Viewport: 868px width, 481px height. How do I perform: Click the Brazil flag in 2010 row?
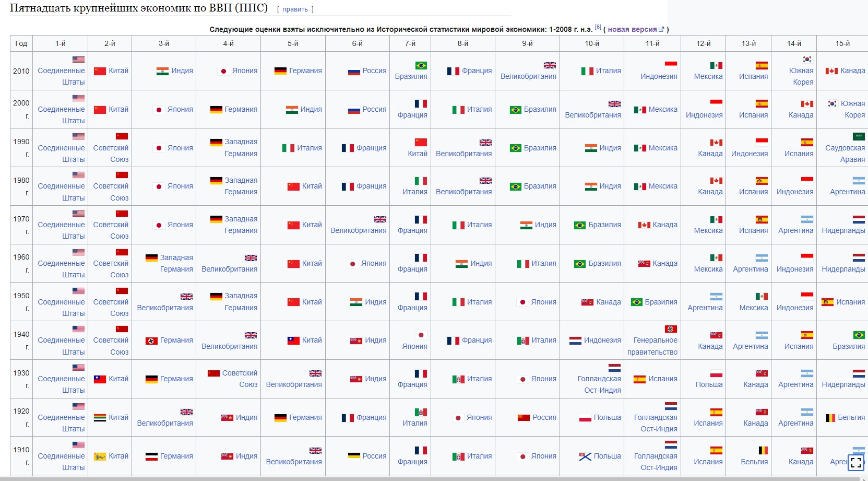tap(421, 65)
